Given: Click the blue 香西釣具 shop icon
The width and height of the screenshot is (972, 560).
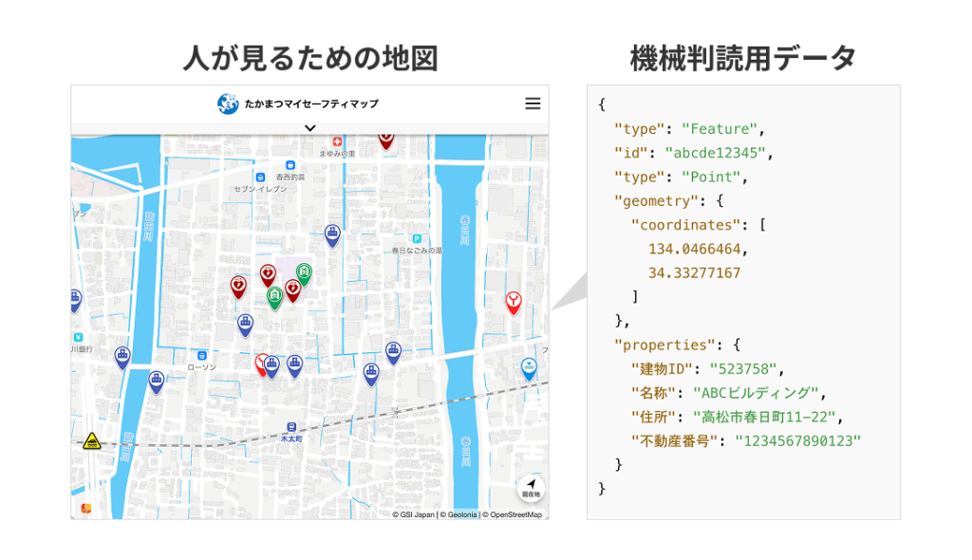Looking at the screenshot, I should click(x=290, y=165).
